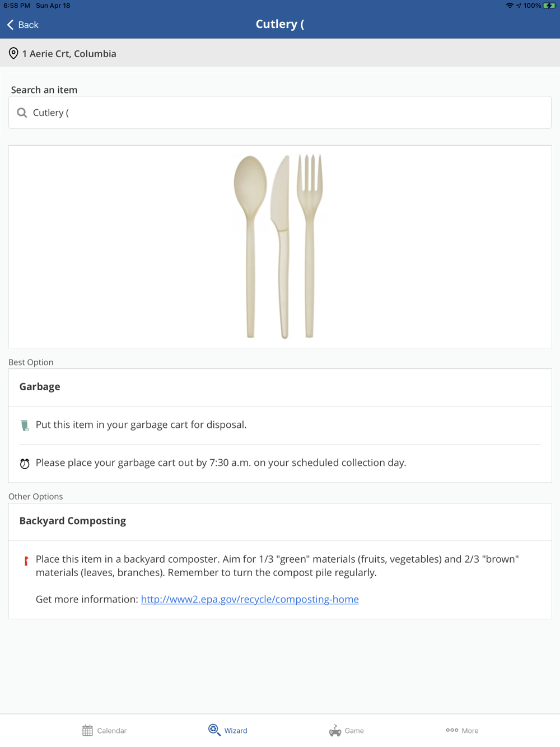Tap the Wizard magnifier icon
Screen dimensions: 560x747
coord(214,730)
